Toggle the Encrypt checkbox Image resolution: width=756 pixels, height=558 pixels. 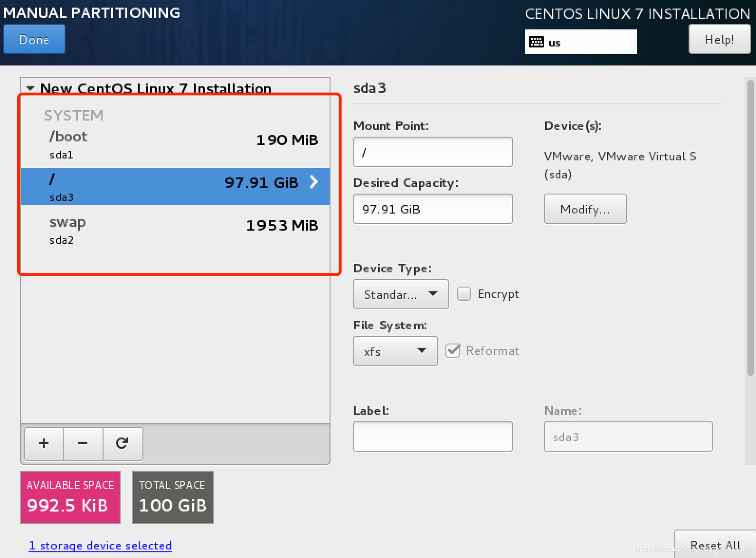point(464,294)
